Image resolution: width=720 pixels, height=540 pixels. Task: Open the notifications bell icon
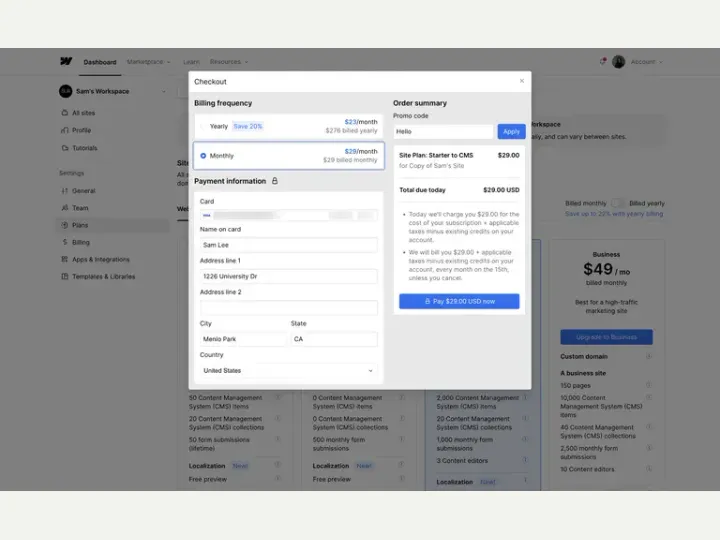(x=602, y=61)
